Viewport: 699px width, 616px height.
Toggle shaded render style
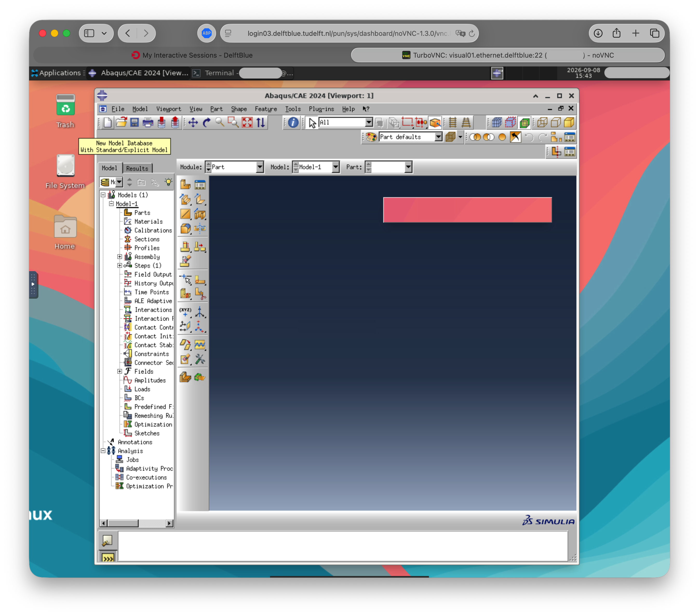[x=569, y=122]
